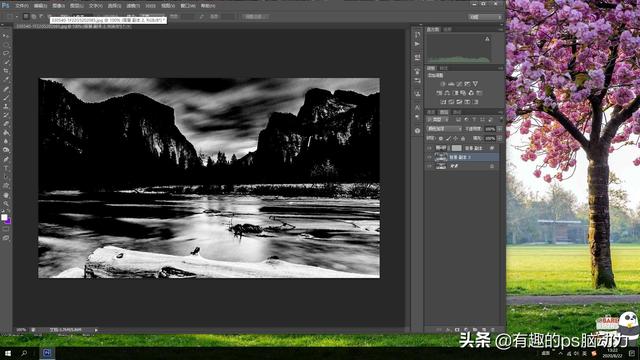This screenshot has width=640, height=360.
Task: Open the 滤镜 (Filter) menu
Action: tap(133, 6)
